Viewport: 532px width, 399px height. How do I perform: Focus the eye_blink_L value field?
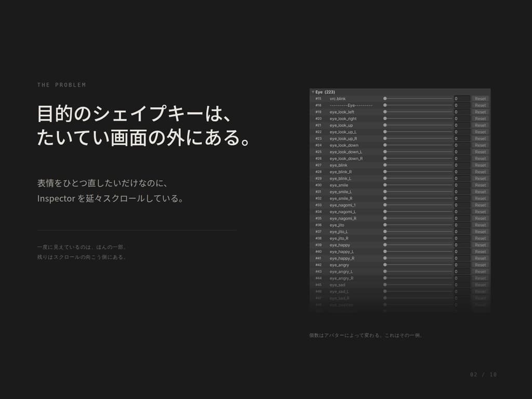462,179
